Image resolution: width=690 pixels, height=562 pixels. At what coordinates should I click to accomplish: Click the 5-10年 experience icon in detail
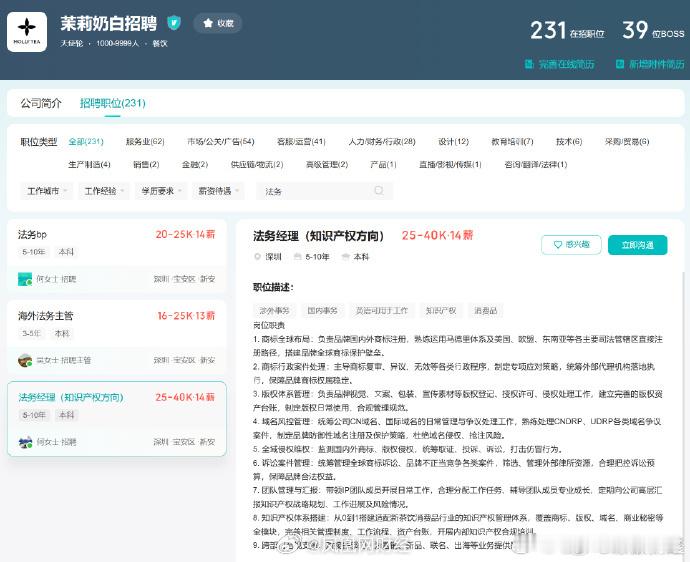click(x=297, y=257)
